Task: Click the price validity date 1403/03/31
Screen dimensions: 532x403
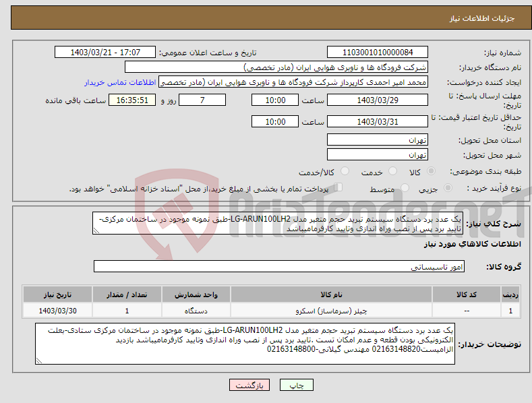Action: pyautogui.click(x=378, y=121)
